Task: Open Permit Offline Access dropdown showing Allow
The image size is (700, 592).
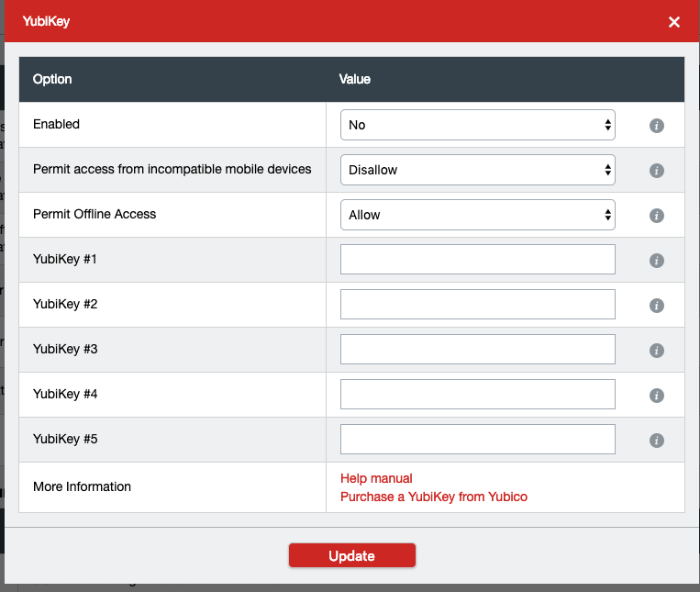Action: click(478, 215)
